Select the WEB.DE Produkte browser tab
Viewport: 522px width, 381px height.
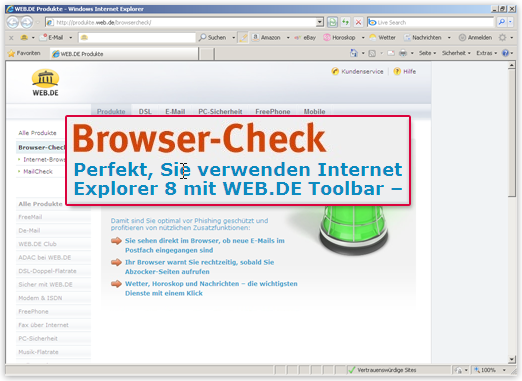coord(124,54)
